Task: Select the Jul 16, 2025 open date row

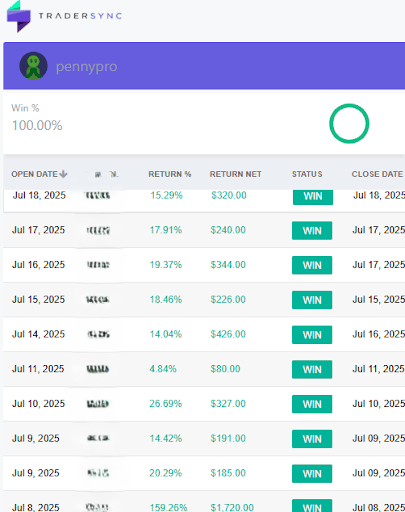Action: pyautogui.click(x=204, y=265)
